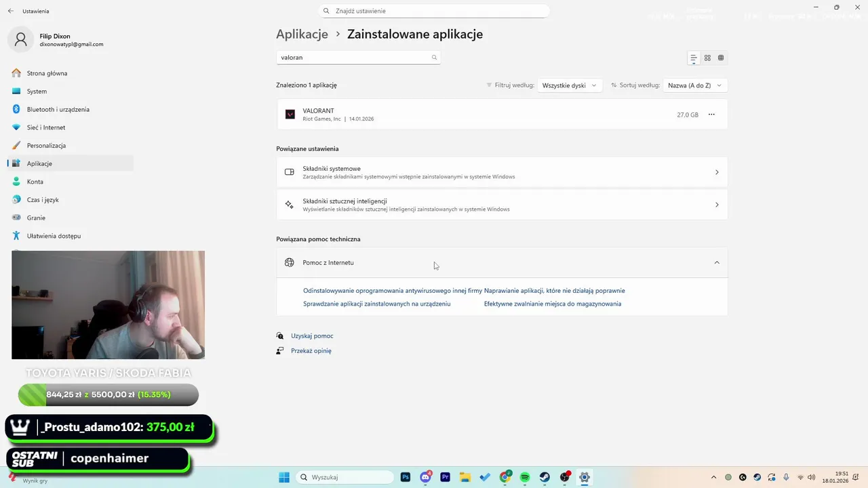Open Steam from the taskbar
Viewport: 868px width, 488px height.
click(x=545, y=477)
